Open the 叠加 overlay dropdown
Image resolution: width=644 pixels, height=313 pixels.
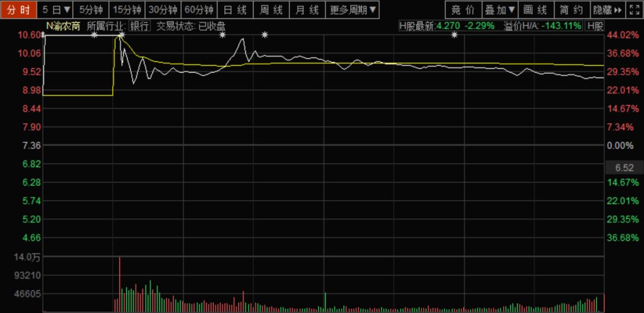(500, 10)
